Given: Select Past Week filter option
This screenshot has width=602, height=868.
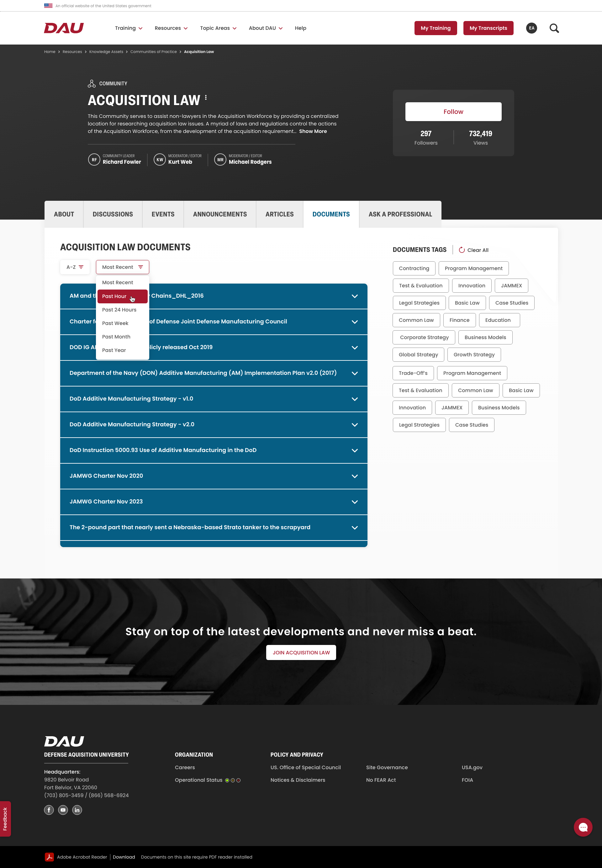Looking at the screenshot, I should pos(122,323).
